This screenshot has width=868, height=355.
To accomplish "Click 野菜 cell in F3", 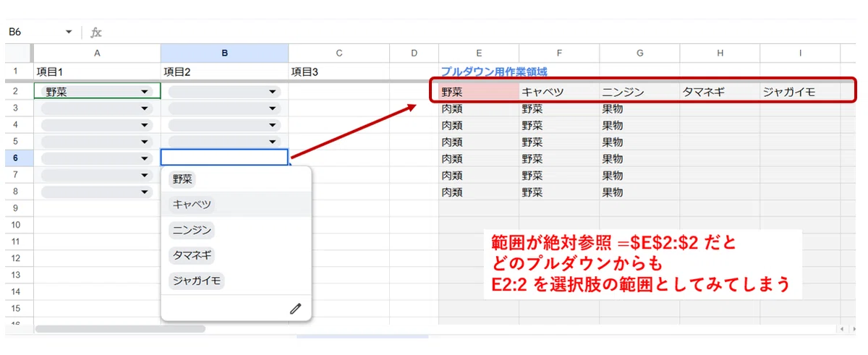I will tap(559, 108).
